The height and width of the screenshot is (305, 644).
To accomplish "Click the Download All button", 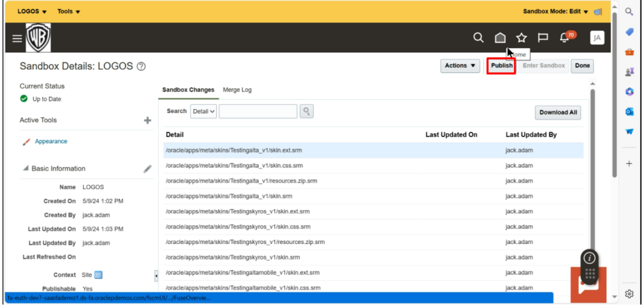I will (x=557, y=112).
